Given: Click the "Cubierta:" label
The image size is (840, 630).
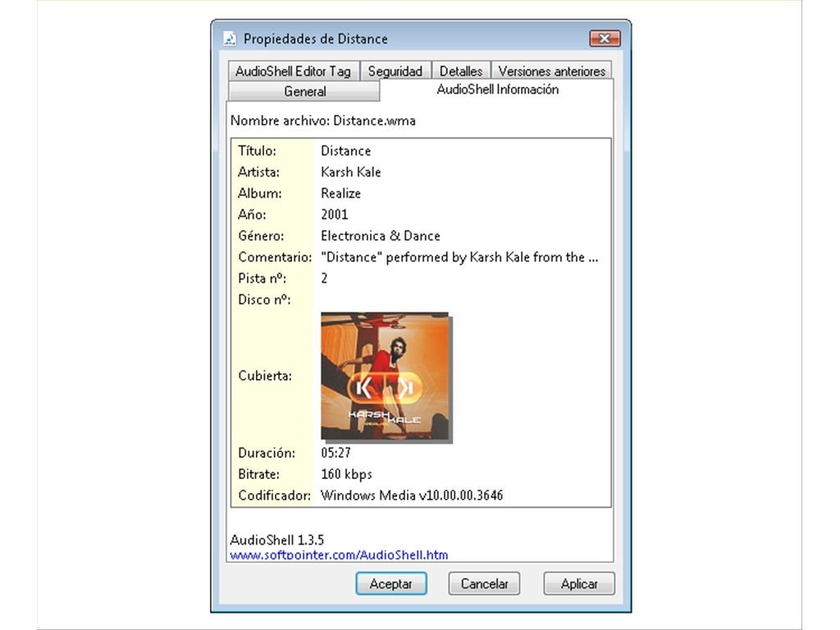Looking at the screenshot, I should (265, 376).
